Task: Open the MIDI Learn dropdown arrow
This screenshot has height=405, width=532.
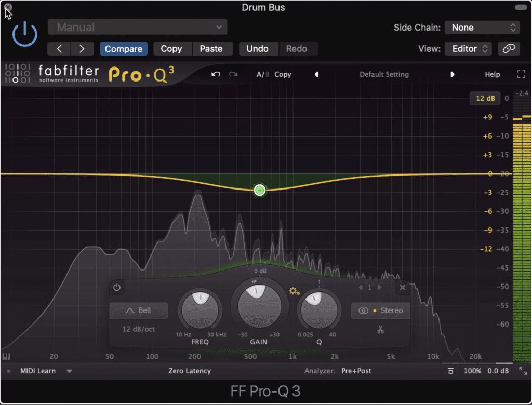Action: [69, 371]
